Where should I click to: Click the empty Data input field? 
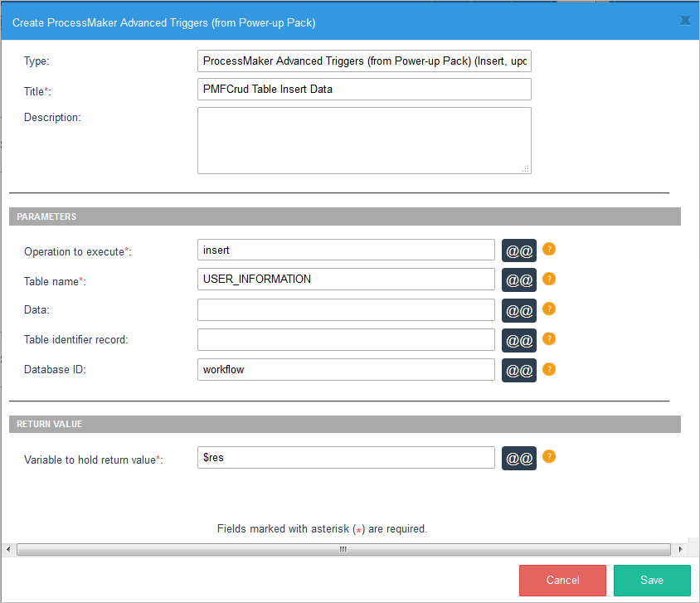346,309
